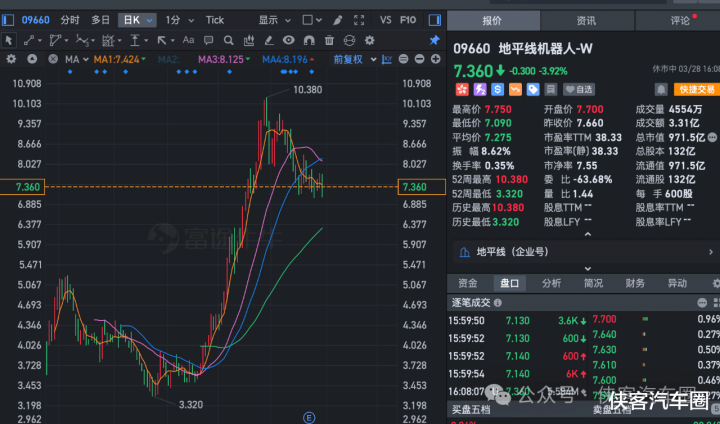
Task: Select the Aa text annotation tool
Action: (188, 40)
